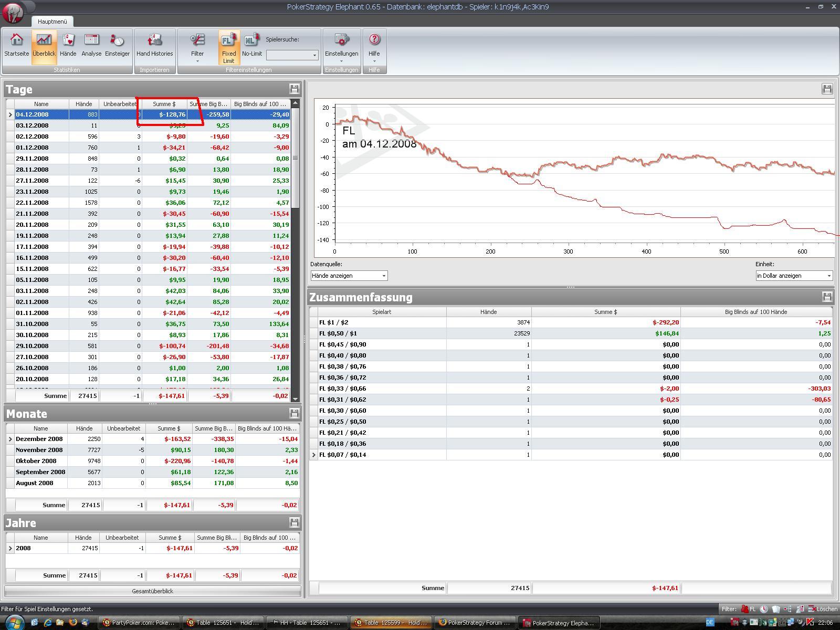Open the Einsteiger view
The height and width of the screenshot is (630, 840).
tap(117, 47)
